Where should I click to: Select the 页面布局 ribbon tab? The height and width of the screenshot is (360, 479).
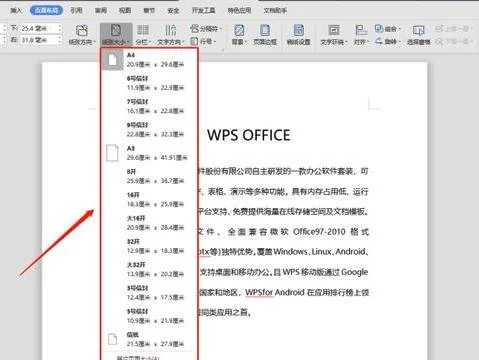(x=46, y=10)
